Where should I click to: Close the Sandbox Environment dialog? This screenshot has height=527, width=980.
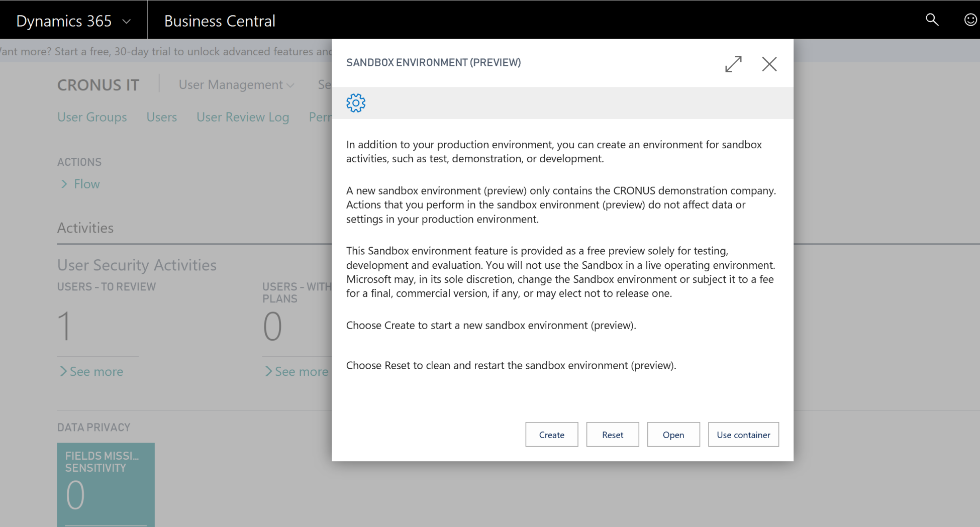(x=769, y=64)
